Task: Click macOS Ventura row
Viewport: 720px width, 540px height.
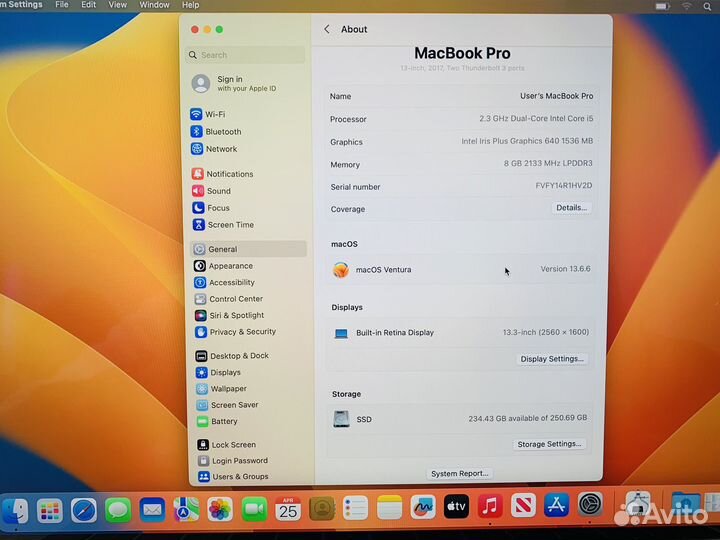Action: tap(461, 270)
